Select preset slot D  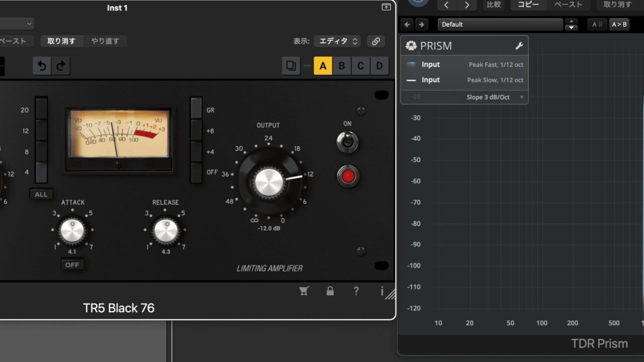point(379,66)
